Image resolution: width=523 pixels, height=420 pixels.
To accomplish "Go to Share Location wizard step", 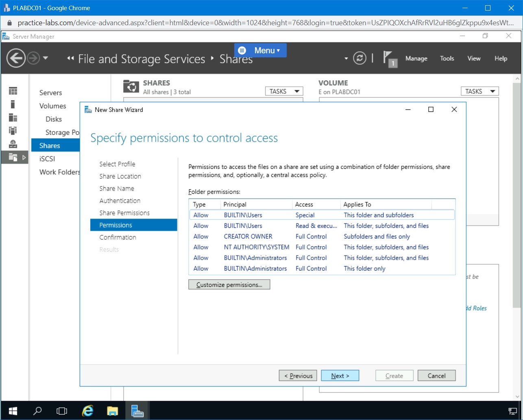I will pyautogui.click(x=120, y=176).
